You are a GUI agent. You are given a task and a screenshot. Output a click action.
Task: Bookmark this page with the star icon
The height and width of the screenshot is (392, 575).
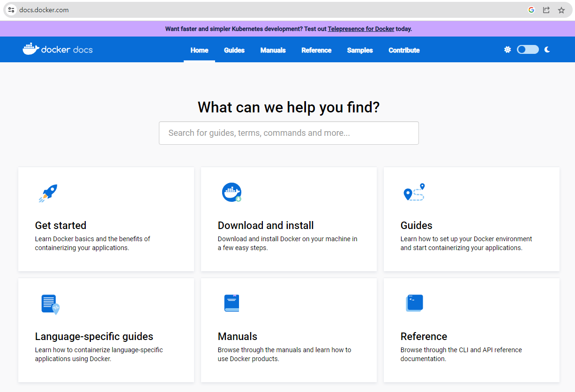pos(561,10)
